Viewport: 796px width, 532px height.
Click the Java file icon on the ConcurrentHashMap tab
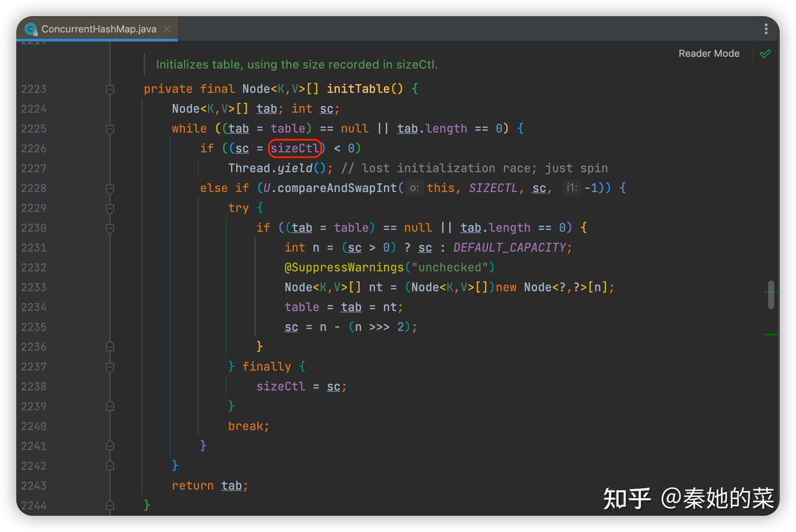click(32, 29)
